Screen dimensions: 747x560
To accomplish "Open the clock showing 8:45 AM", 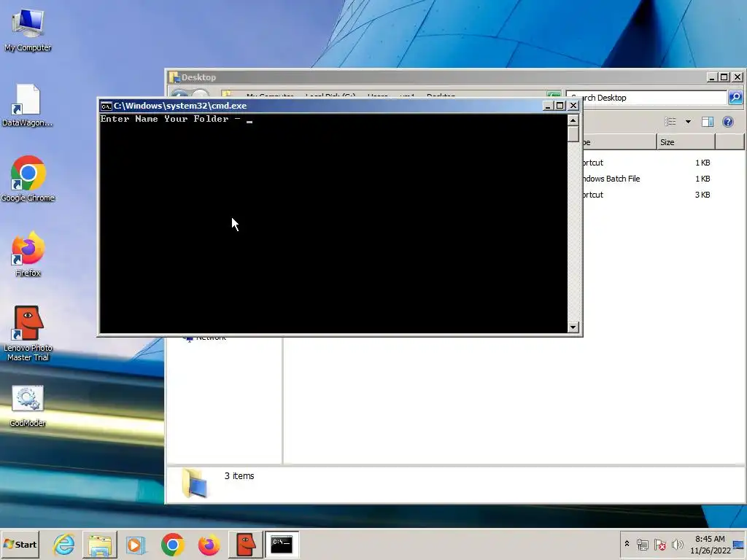I will 710,544.
